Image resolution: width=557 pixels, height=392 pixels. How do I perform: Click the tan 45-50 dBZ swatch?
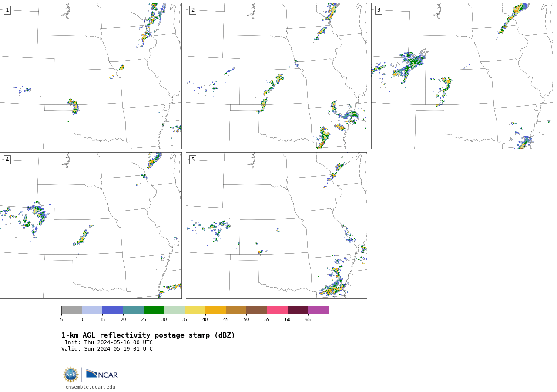pos(236,310)
